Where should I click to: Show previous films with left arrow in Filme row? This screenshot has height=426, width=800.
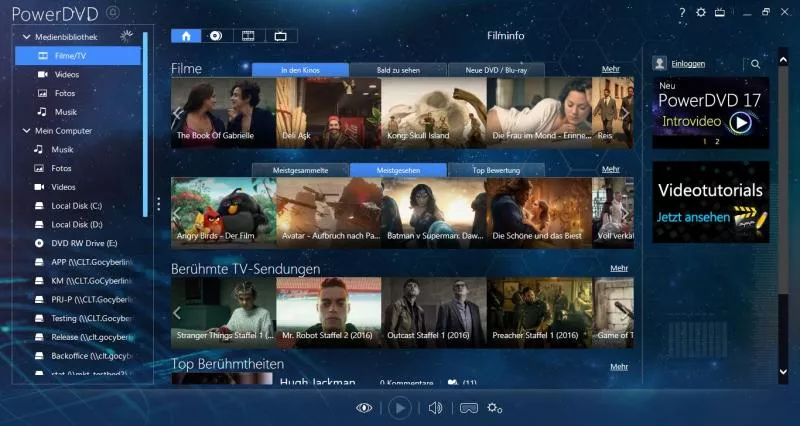[177, 113]
